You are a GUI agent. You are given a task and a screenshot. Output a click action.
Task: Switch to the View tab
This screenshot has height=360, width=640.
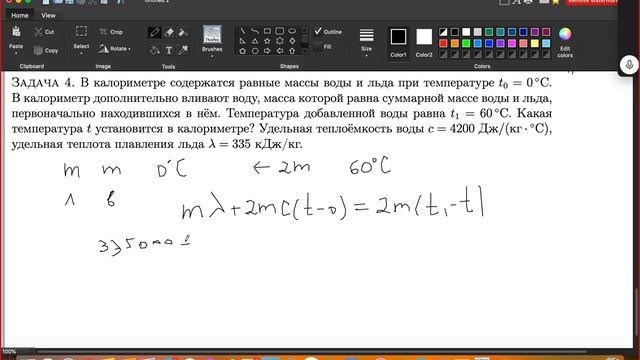(48, 15)
